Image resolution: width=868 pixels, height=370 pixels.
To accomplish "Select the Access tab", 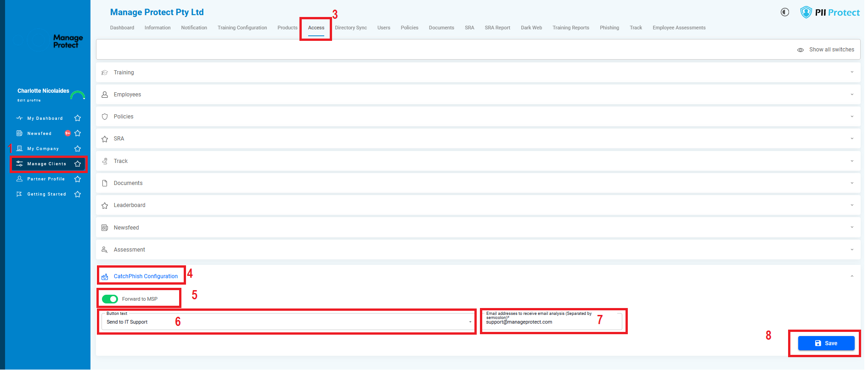I will [x=316, y=28].
